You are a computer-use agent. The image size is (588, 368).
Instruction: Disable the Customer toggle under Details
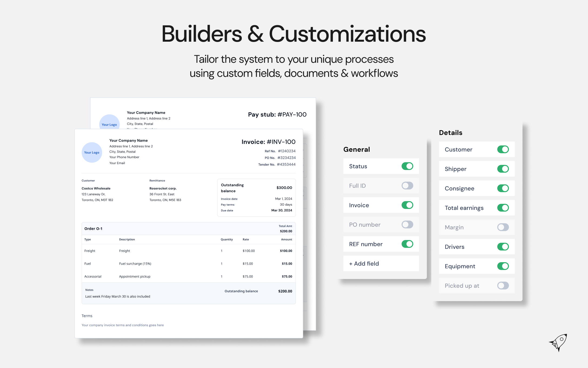coord(503,149)
